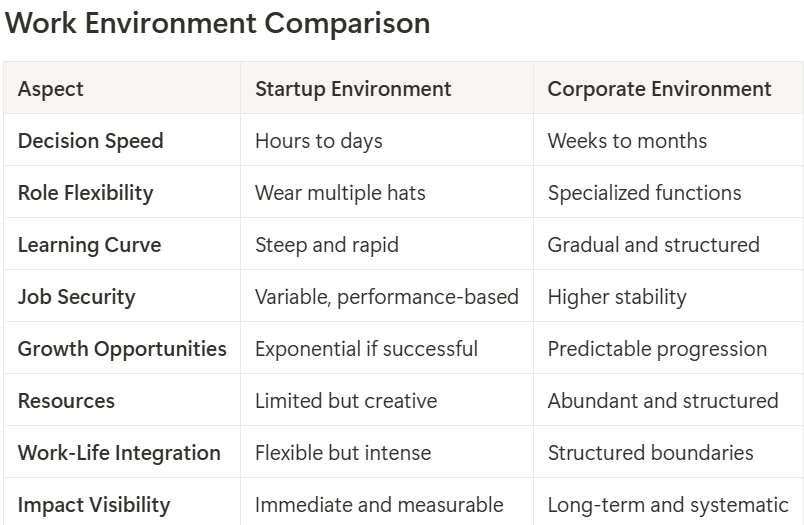
Task: Click the Immediate and measurable cell
Action: coord(379,505)
